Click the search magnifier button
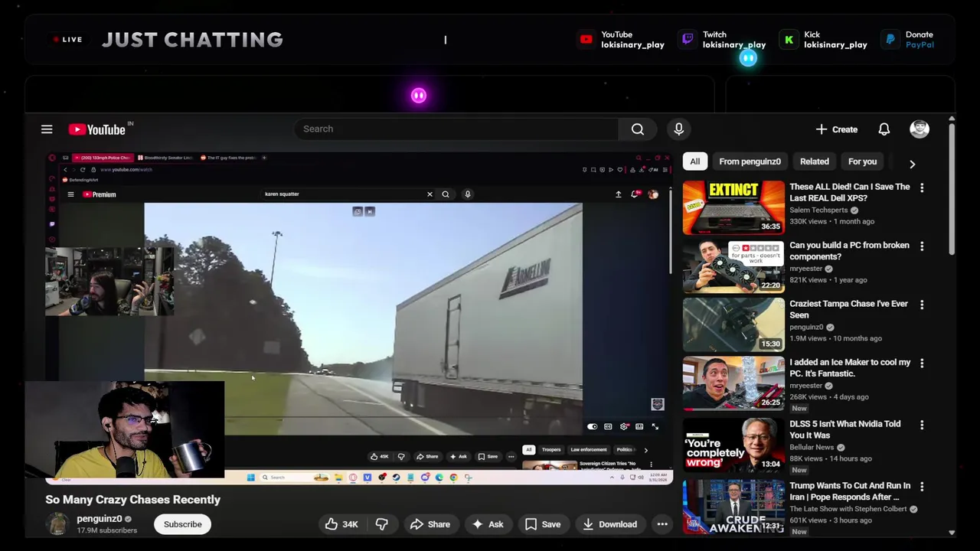Image resolution: width=980 pixels, height=551 pixels. pos(638,129)
